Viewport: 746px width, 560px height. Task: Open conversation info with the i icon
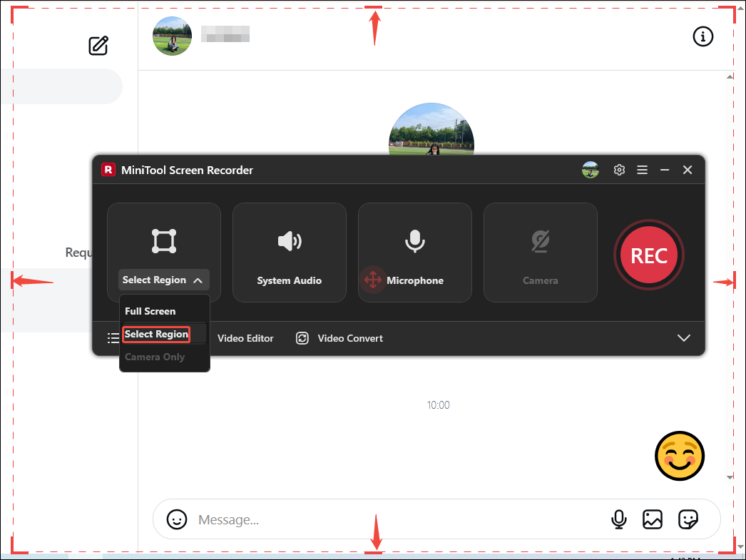(x=702, y=36)
